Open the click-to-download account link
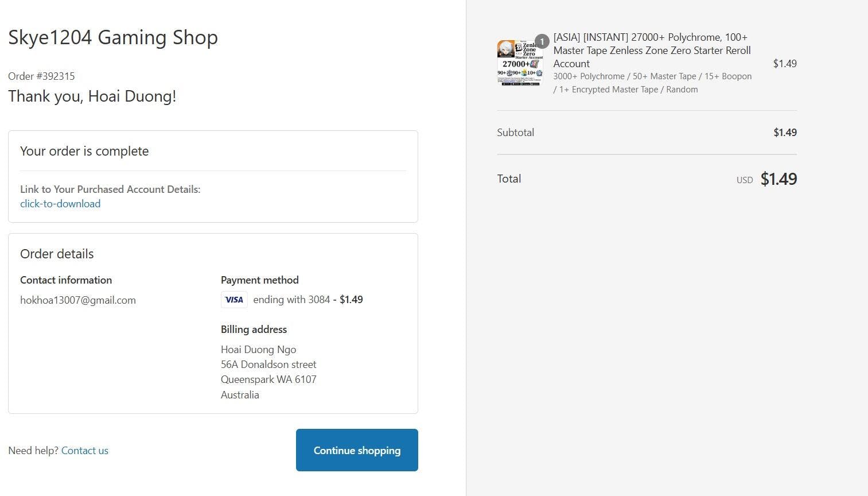Image resolution: width=868 pixels, height=496 pixels. [60, 204]
